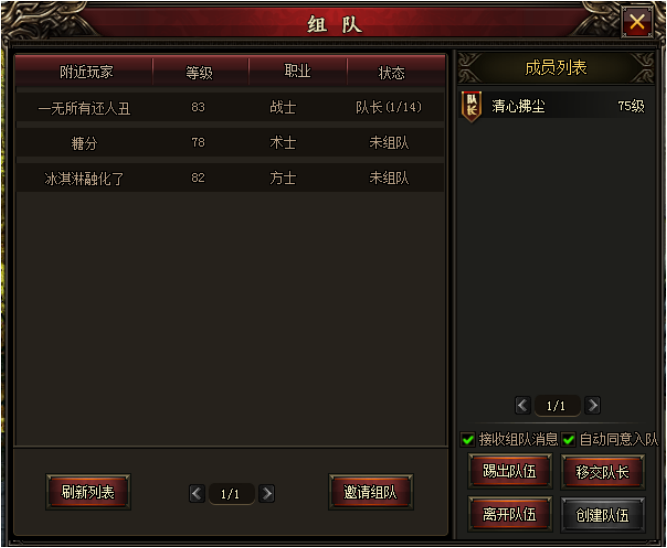
Task: Select player row 一无所有还人丑
Action: coord(230,107)
